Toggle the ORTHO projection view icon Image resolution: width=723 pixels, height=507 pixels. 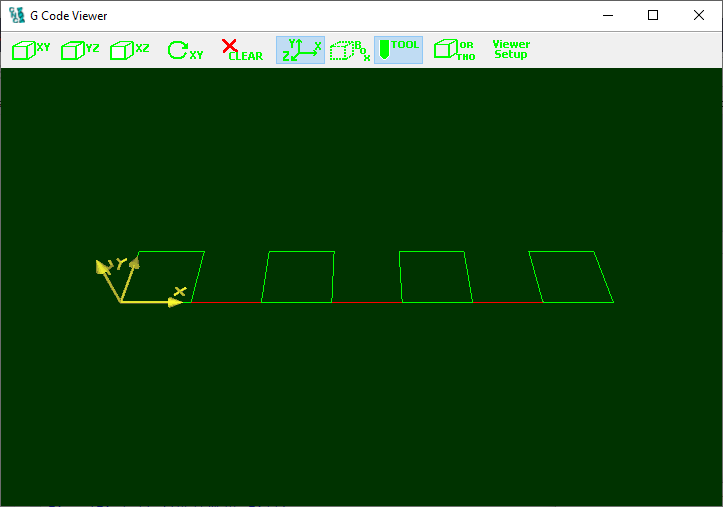[455, 50]
